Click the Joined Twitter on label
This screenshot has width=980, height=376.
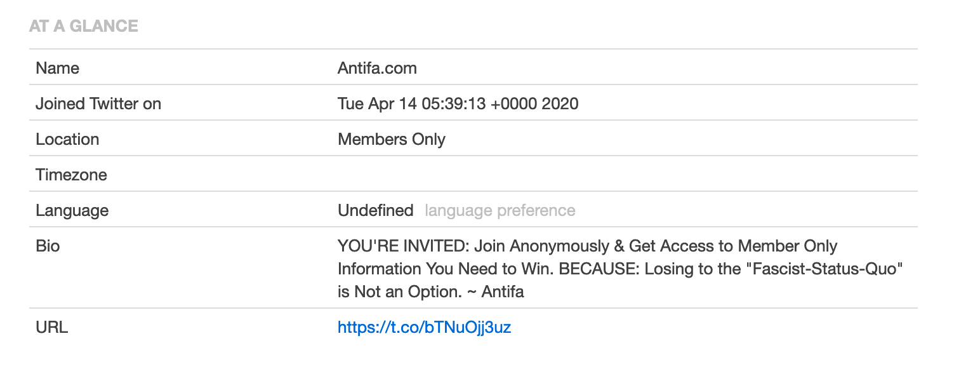coord(98,104)
